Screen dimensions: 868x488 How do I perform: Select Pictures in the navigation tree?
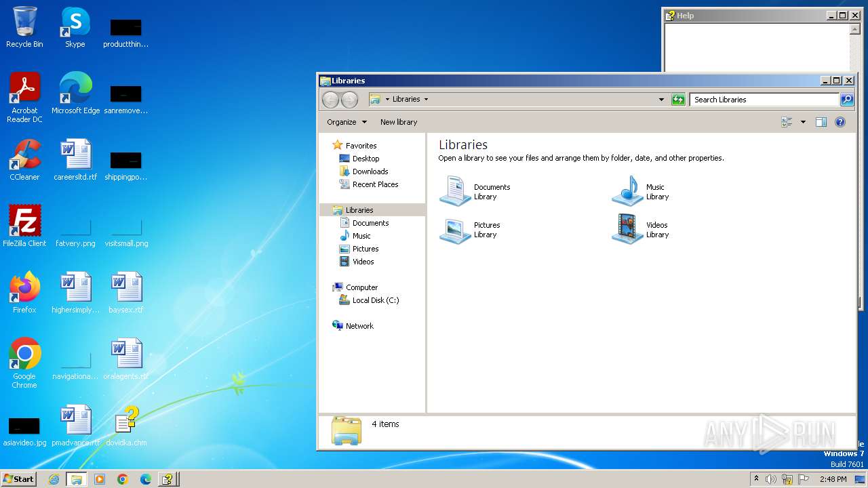[x=366, y=249]
